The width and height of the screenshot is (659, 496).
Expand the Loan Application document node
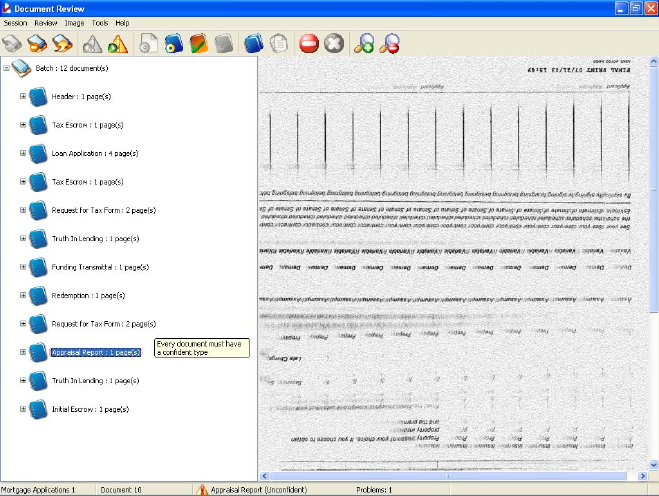pyautogui.click(x=23, y=154)
